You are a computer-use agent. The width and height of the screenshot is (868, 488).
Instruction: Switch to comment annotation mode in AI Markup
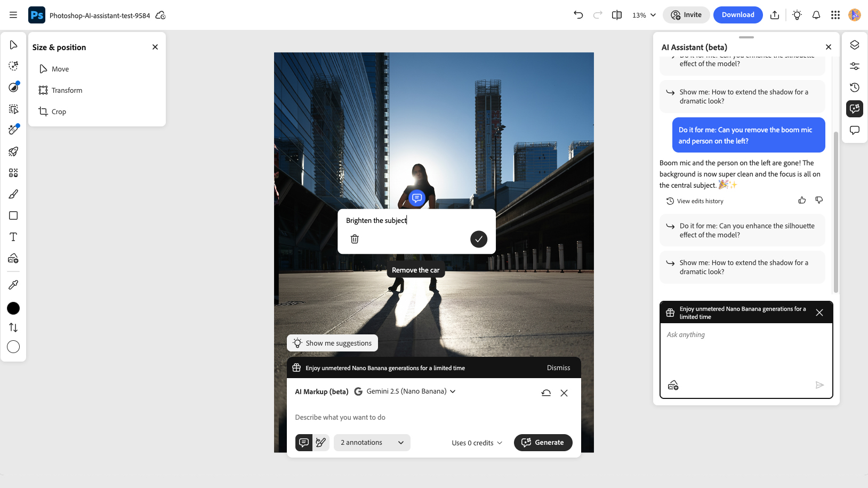[x=303, y=442]
